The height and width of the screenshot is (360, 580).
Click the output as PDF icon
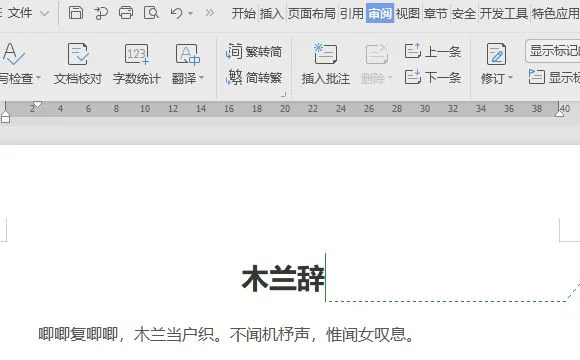pos(101,13)
